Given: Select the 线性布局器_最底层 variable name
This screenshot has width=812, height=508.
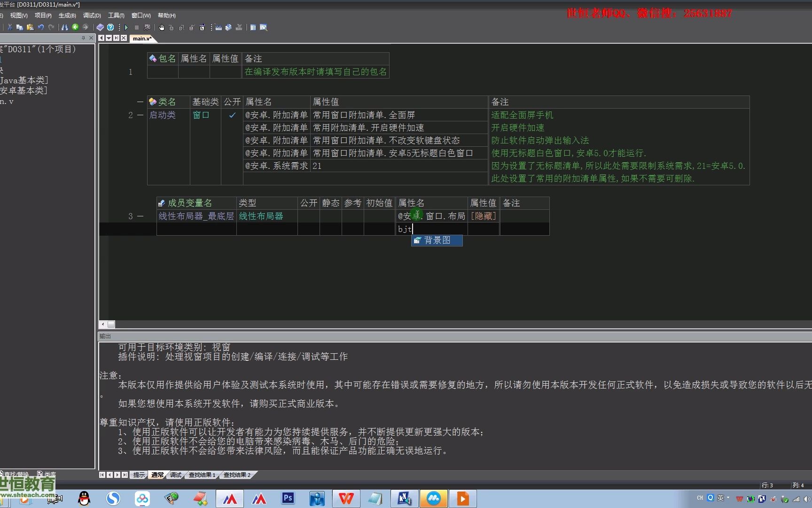Looking at the screenshot, I should pyautogui.click(x=196, y=216).
